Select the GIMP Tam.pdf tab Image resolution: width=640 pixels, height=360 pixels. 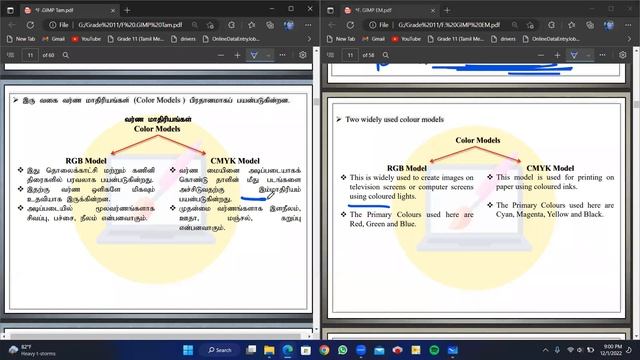(63, 10)
